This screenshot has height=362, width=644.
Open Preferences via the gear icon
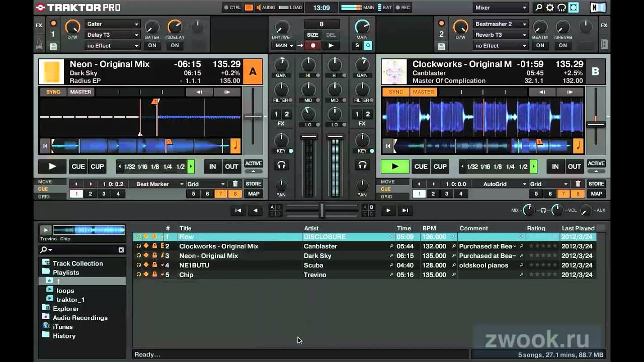(550, 8)
